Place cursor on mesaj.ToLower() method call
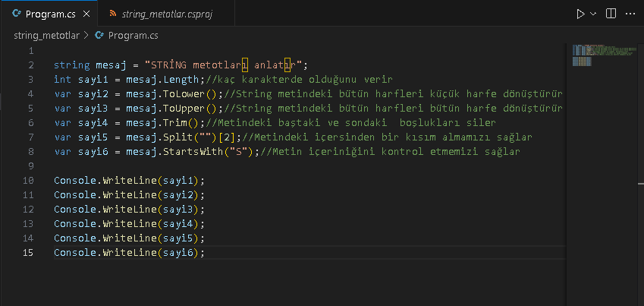Screen dimensions: 644x306 pos(188,94)
